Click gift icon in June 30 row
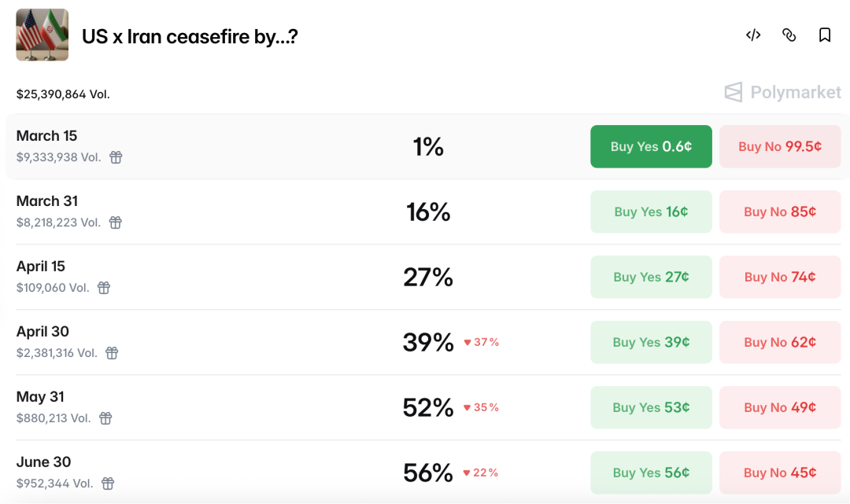 [x=108, y=484]
